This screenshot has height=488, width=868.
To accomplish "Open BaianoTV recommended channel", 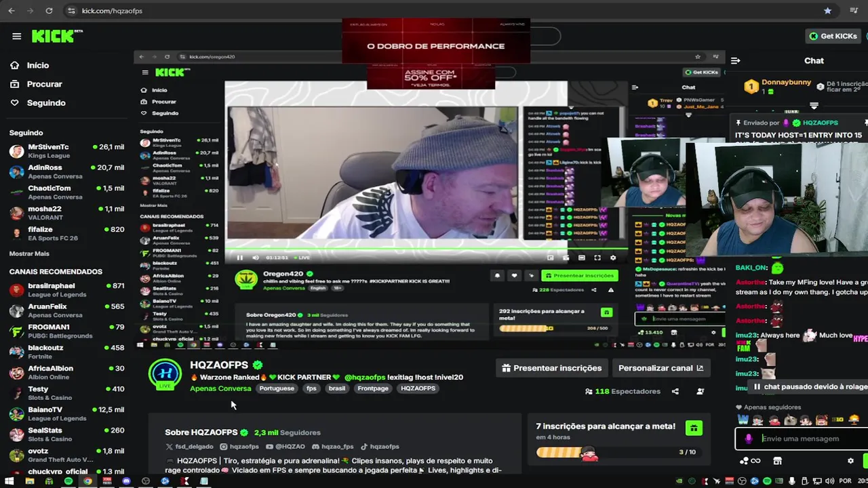I will click(66, 414).
